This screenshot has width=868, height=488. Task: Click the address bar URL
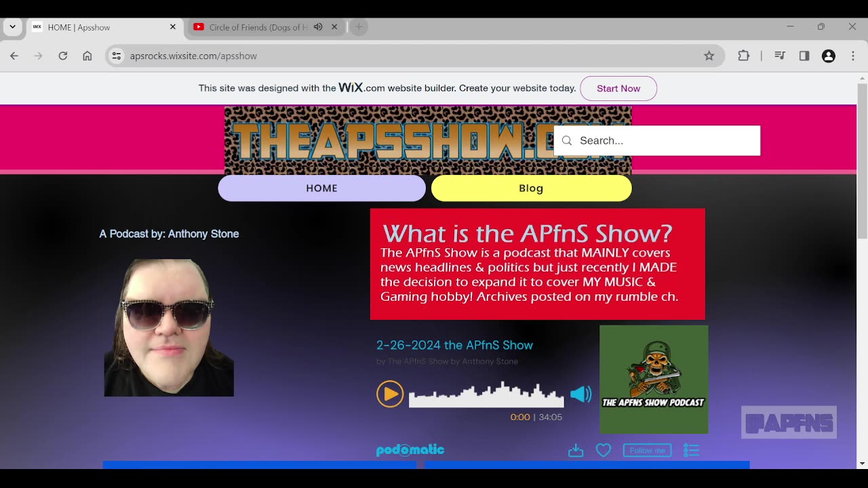[193, 56]
